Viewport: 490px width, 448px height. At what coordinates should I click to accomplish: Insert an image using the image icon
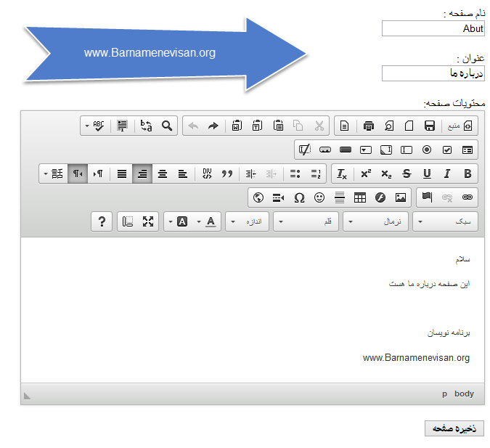401,197
